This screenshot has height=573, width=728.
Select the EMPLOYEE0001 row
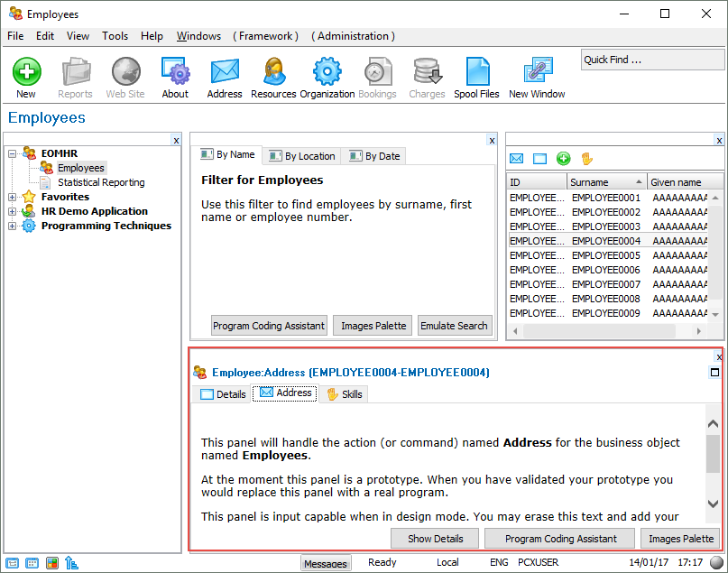click(x=608, y=198)
